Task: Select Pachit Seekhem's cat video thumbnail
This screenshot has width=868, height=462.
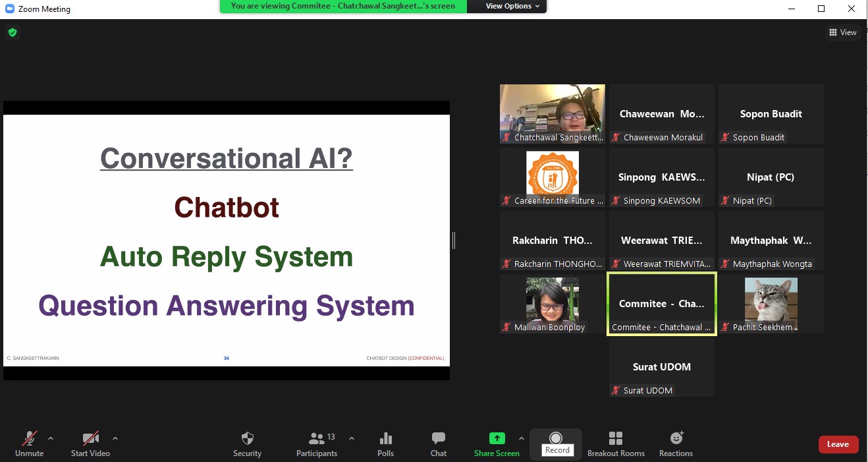Action: coord(771,304)
